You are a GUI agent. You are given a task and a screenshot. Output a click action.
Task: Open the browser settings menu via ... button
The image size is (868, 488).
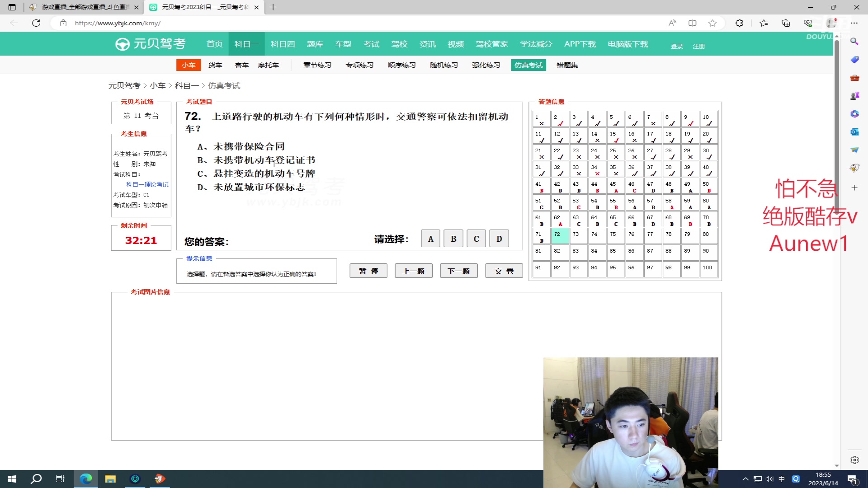[854, 23]
